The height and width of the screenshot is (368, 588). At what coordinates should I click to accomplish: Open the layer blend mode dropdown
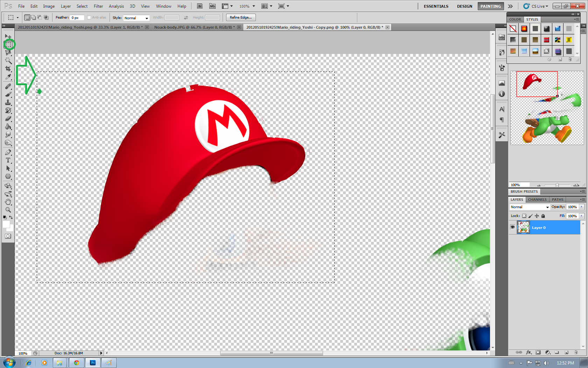pyautogui.click(x=530, y=207)
